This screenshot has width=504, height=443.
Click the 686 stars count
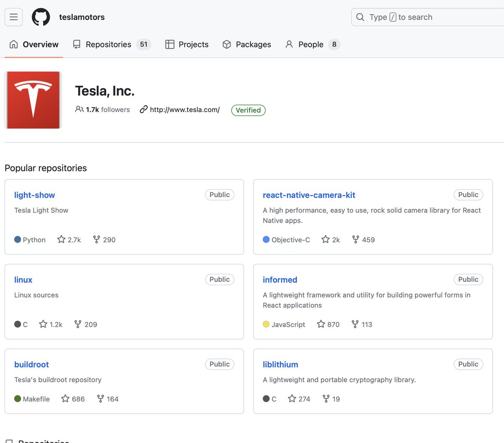tap(78, 399)
